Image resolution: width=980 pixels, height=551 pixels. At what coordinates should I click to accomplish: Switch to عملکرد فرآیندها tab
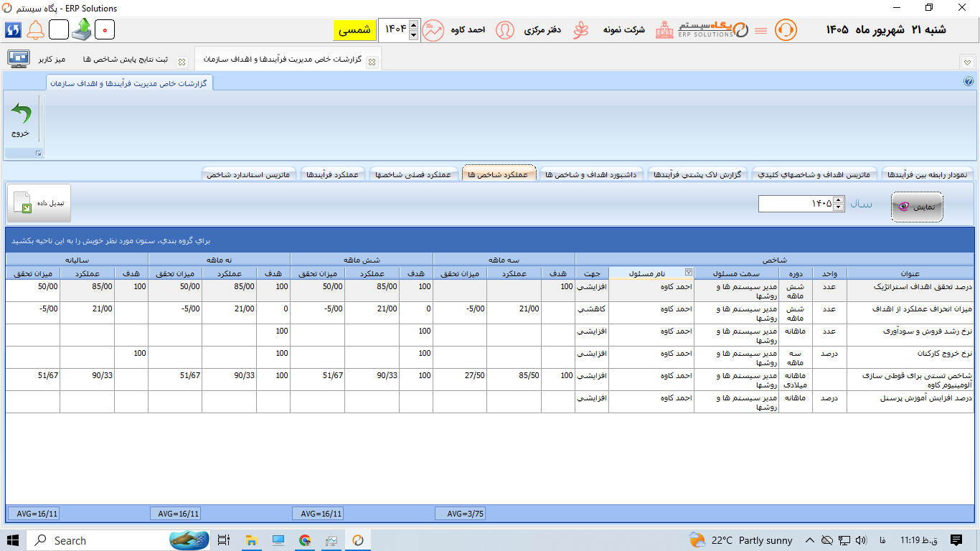333,174
